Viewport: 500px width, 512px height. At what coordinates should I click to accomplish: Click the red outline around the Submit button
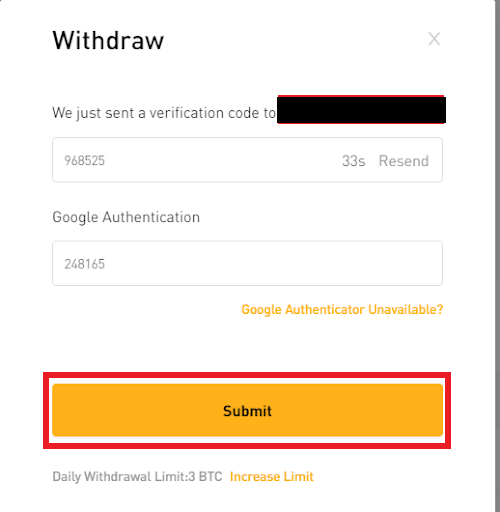click(x=247, y=375)
